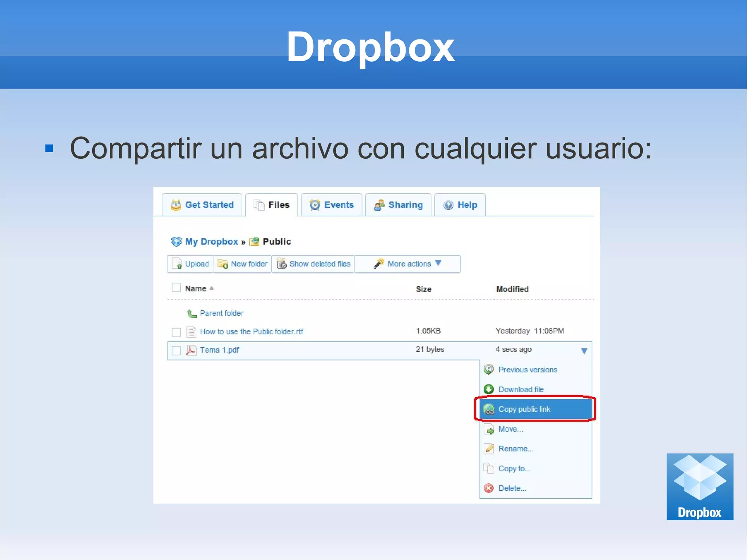
Task: Click the Public breadcrumb label
Action: tap(277, 242)
